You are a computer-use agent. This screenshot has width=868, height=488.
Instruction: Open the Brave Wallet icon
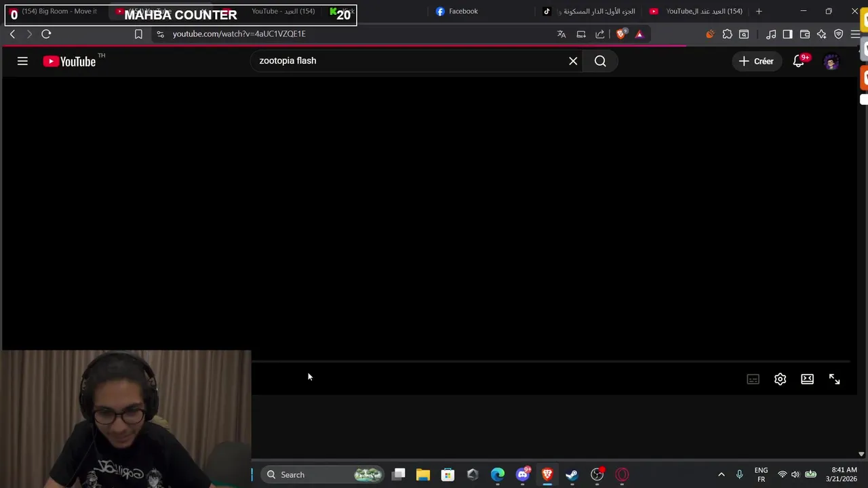coord(805,34)
